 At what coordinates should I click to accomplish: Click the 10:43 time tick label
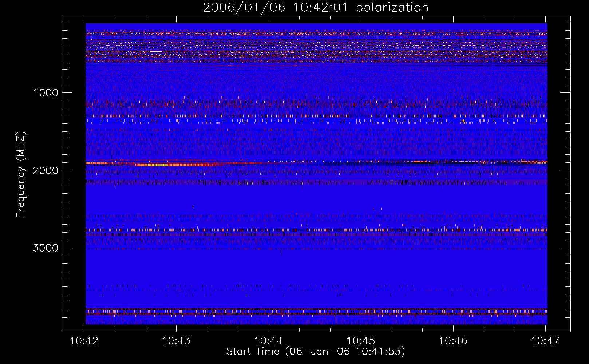tap(176, 341)
